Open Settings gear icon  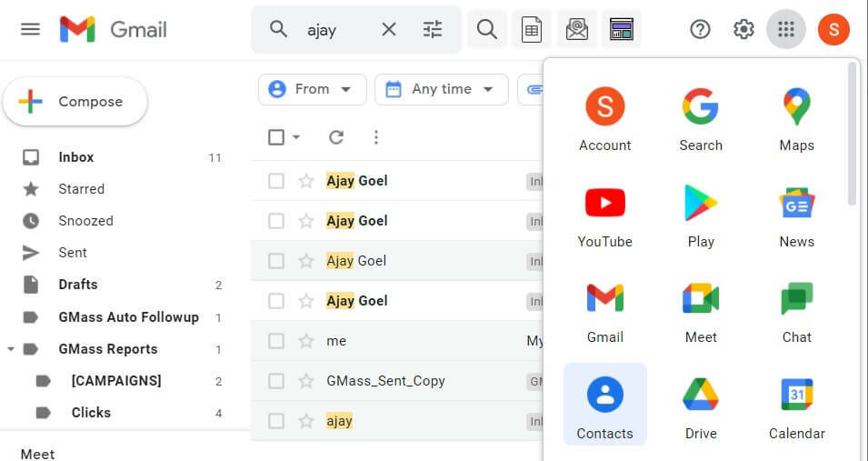click(x=743, y=29)
